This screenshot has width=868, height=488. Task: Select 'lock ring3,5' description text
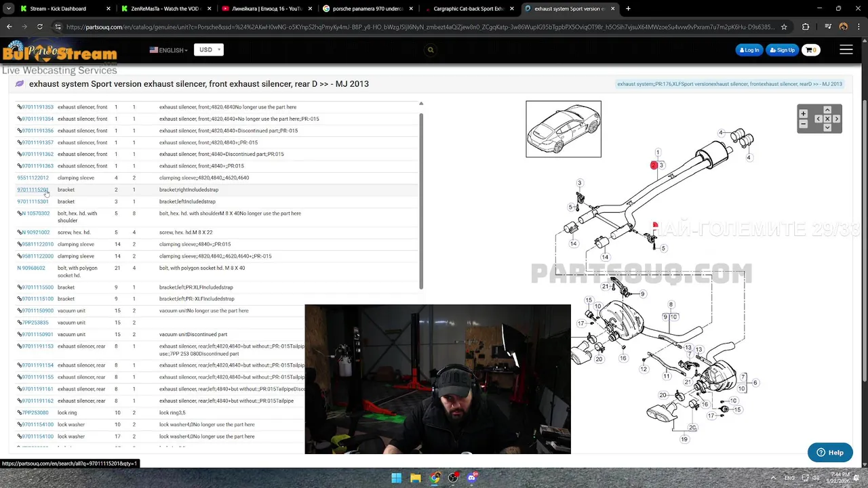pyautogui.click(x=172, y=413)
